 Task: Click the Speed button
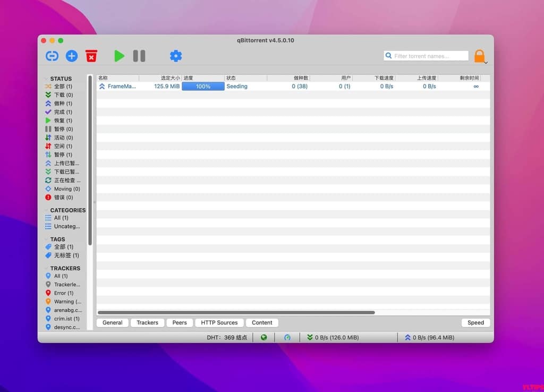point(475,322)
